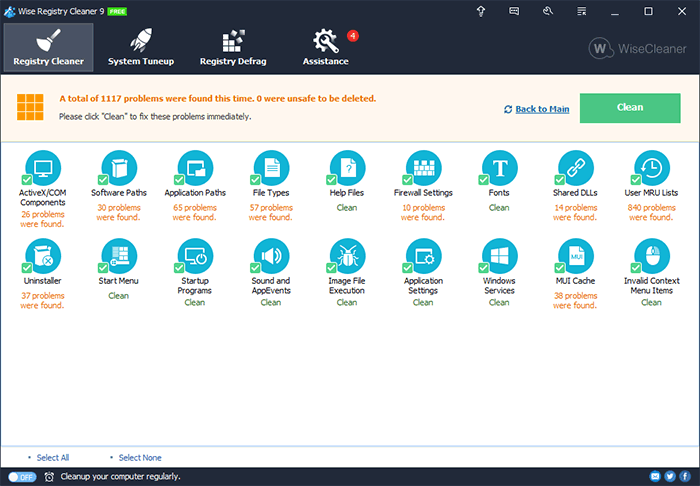The width and height of the screenshot is (700, 486).
Task: Click the Firewall Settings brick-wall icon
Action: coord(424,168)
